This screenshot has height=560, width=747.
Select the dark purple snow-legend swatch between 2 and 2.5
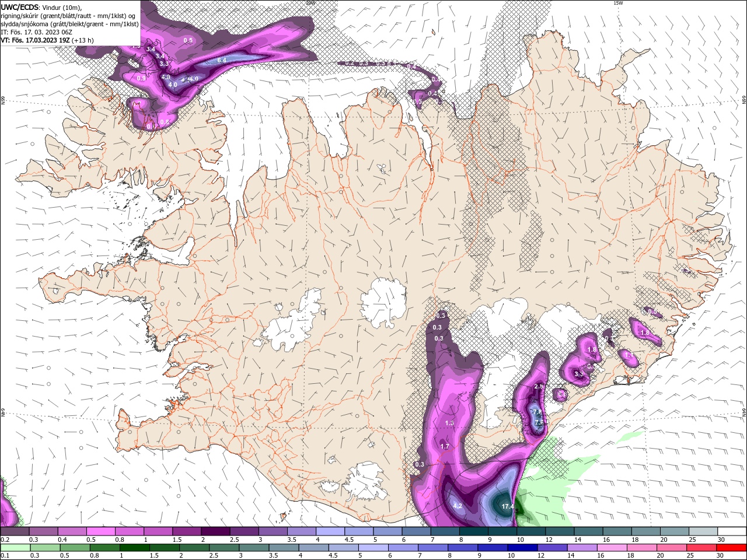coord(215,531)
